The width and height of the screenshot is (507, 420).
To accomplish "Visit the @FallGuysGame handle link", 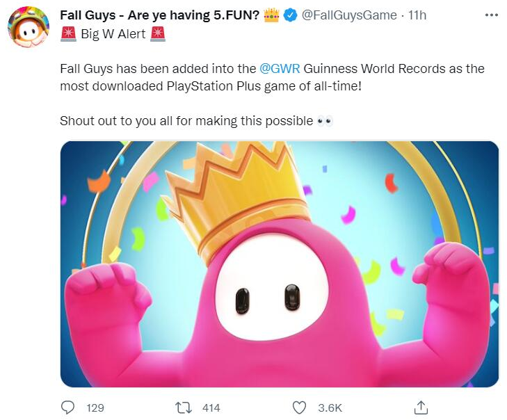I will 349,15.
